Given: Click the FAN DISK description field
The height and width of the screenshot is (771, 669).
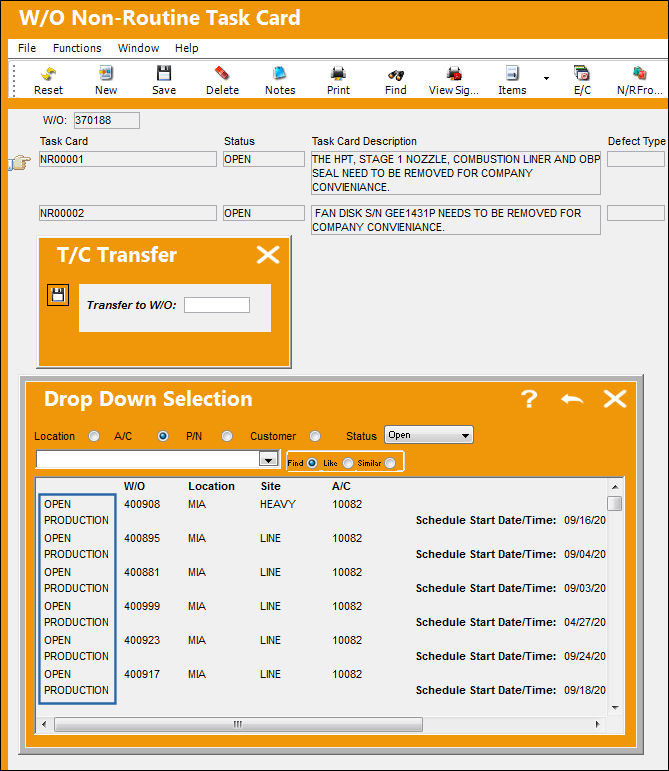Looking at the screenshot, I should coord(456,220).
